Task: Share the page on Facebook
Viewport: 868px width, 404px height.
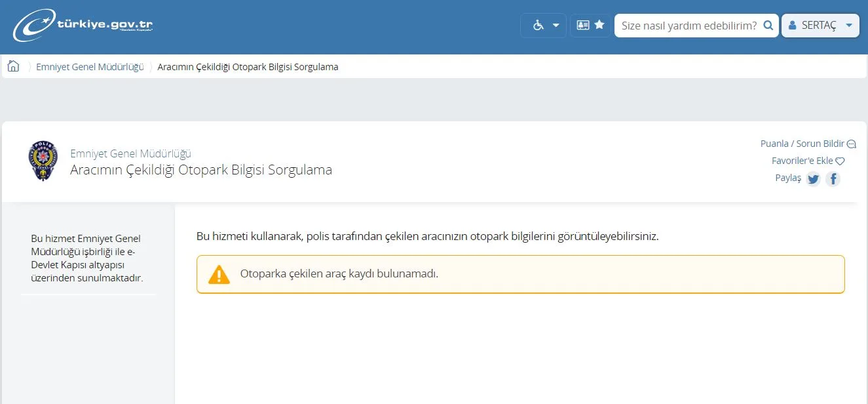Action: click(x=833, y=179)
